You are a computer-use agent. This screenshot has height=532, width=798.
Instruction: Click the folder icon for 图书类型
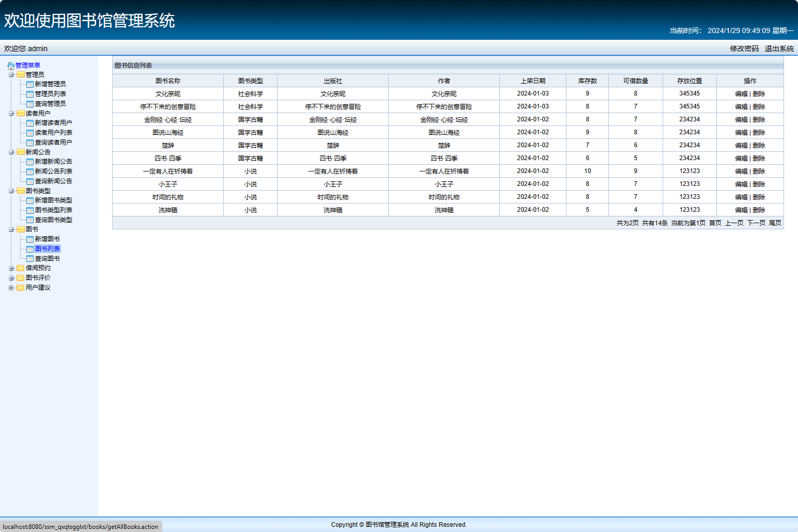pyautogui.click(x=21, y=191)
